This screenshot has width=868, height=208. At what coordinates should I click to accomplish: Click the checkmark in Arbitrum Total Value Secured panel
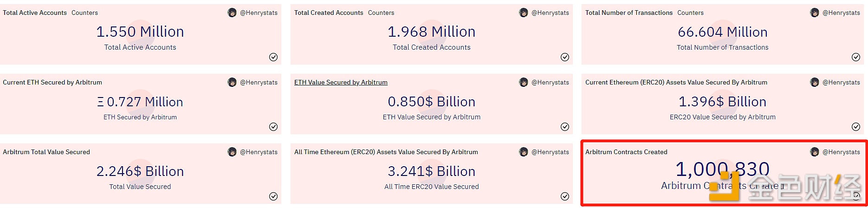click(273, 196)
